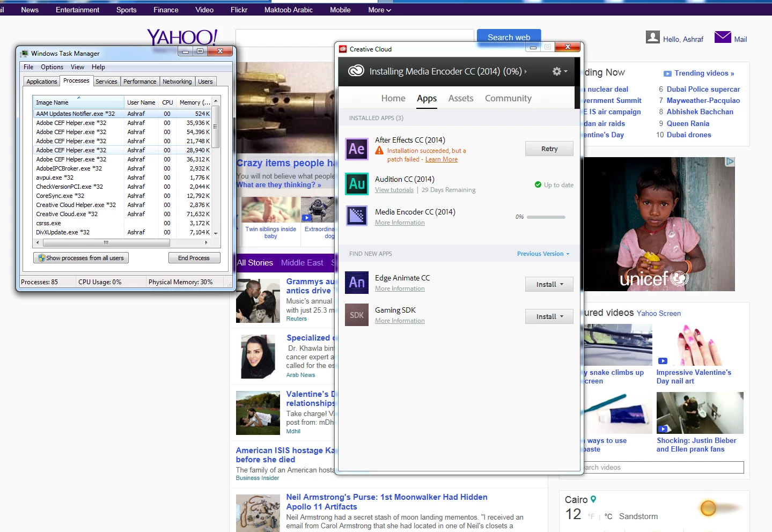Open Yahoo Mail envelope icon
The height and width of the screenshot is (532, 772).
(x=723, y=37)
